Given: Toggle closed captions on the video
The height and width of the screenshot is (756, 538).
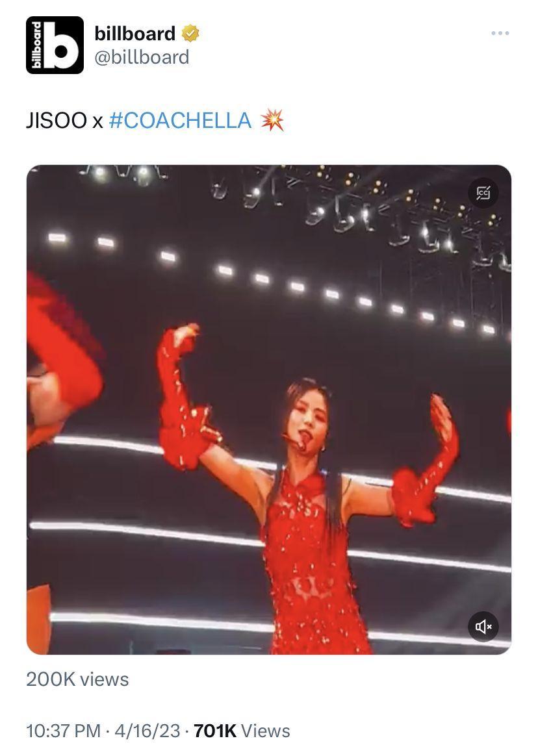Looking at the screenshot, I should coord(483,193).
